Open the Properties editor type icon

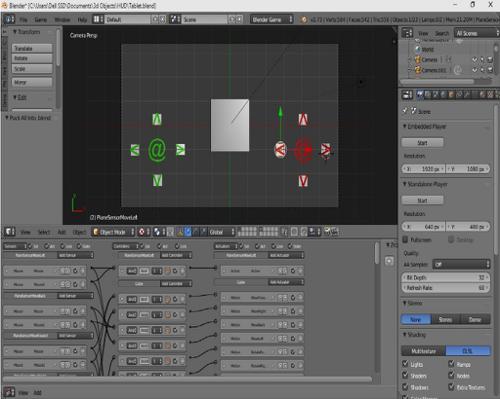[407, 95]
